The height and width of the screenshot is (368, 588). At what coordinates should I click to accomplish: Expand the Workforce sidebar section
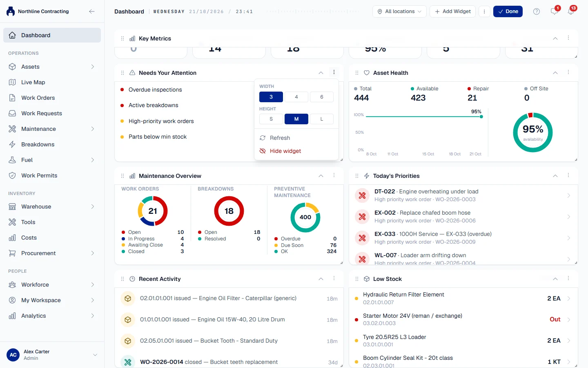click(93, 285)
